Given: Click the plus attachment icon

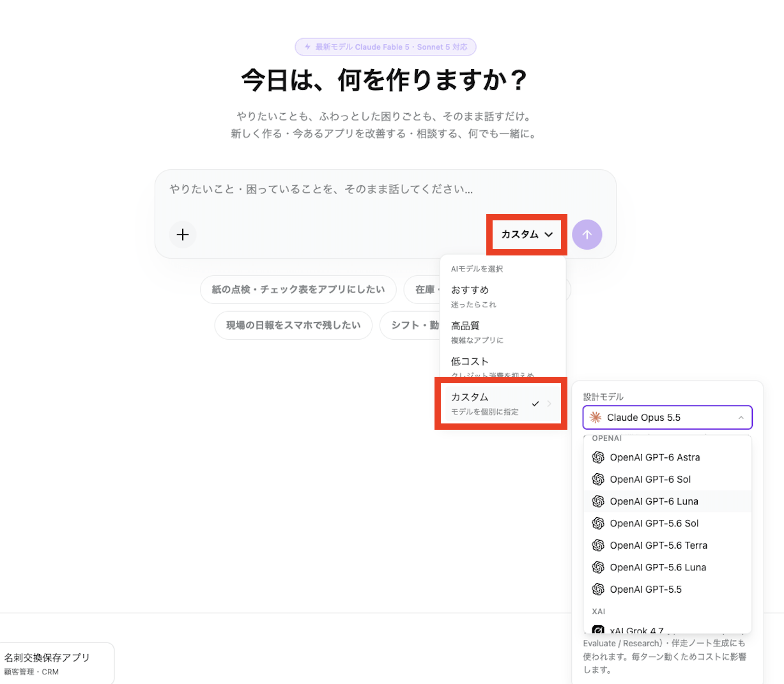Looking at the screenshot, I should [183, 234].
